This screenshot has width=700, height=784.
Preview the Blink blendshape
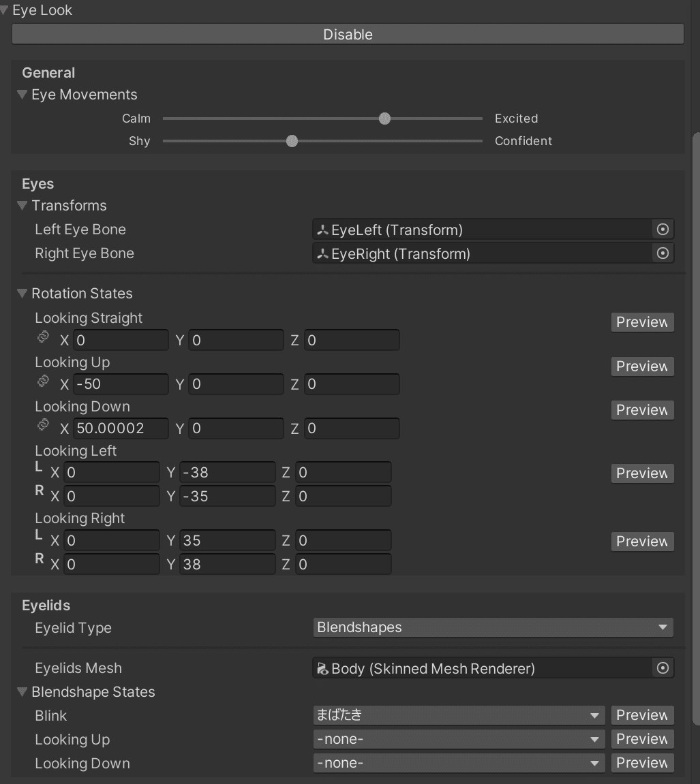[x=643, y=715]
